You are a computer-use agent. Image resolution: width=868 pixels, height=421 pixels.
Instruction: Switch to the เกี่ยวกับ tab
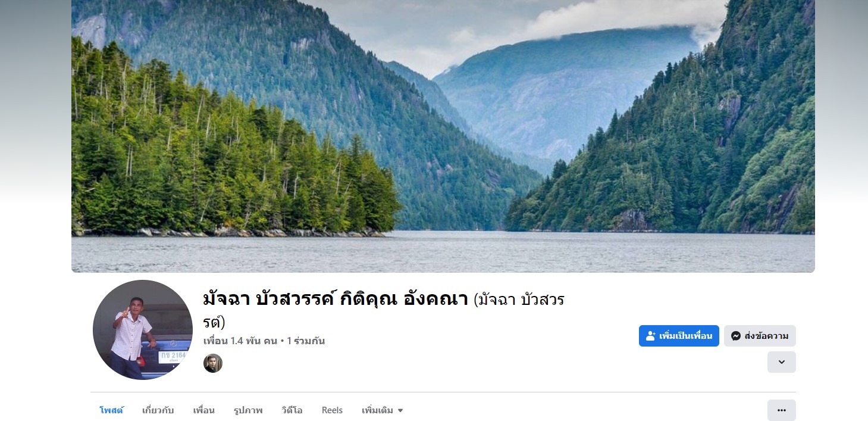[x=158, y=410]
